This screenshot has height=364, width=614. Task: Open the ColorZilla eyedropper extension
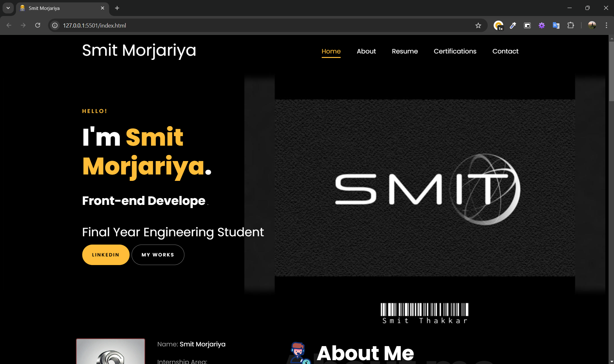[x=512, y=25]
